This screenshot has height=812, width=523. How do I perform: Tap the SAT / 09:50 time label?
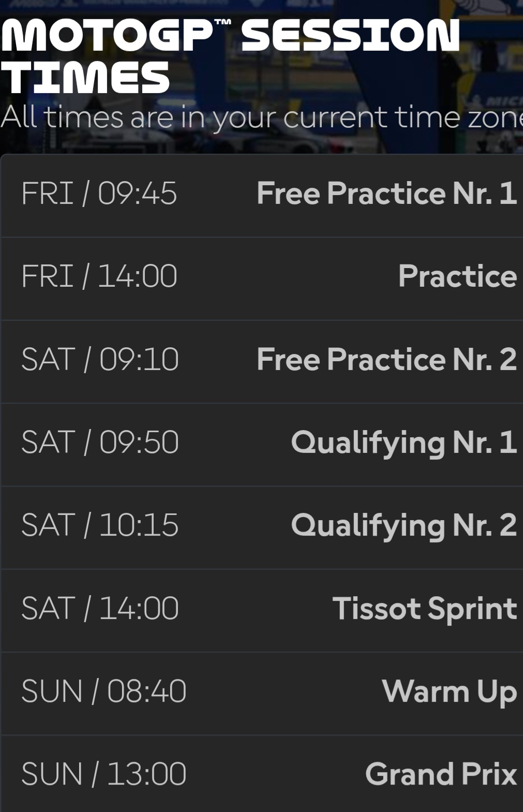tap(100, 442)
